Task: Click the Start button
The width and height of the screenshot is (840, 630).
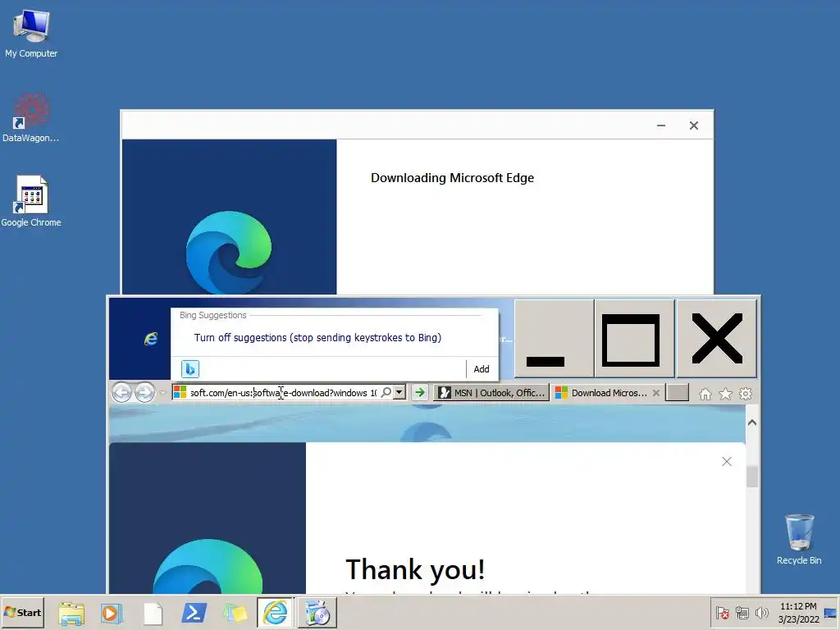Action: point(22,612)
